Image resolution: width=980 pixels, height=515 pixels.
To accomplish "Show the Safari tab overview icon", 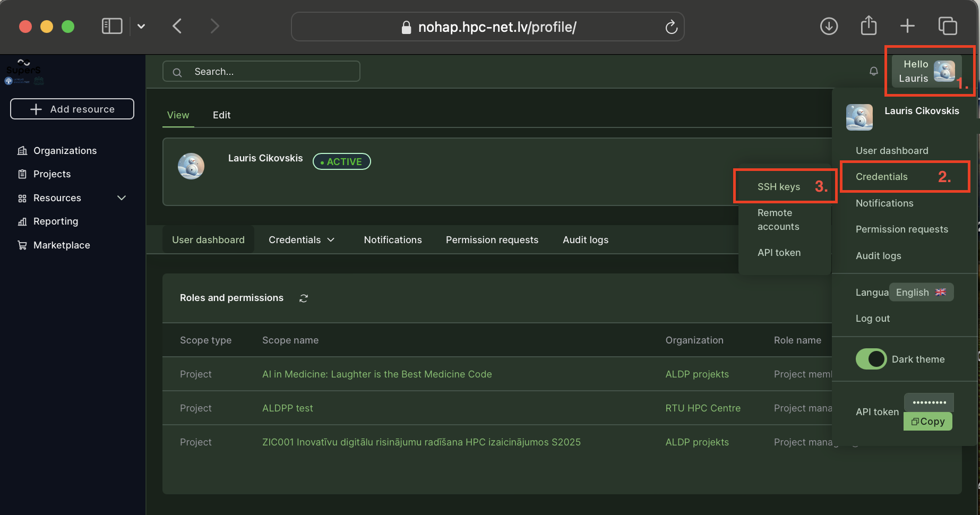I will point(948,26).
